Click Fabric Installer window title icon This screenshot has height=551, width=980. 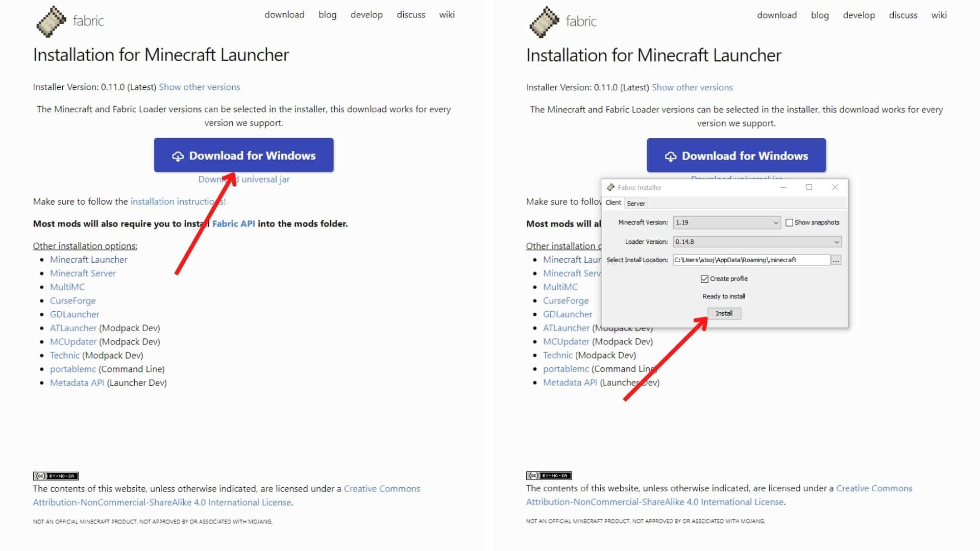610,187
